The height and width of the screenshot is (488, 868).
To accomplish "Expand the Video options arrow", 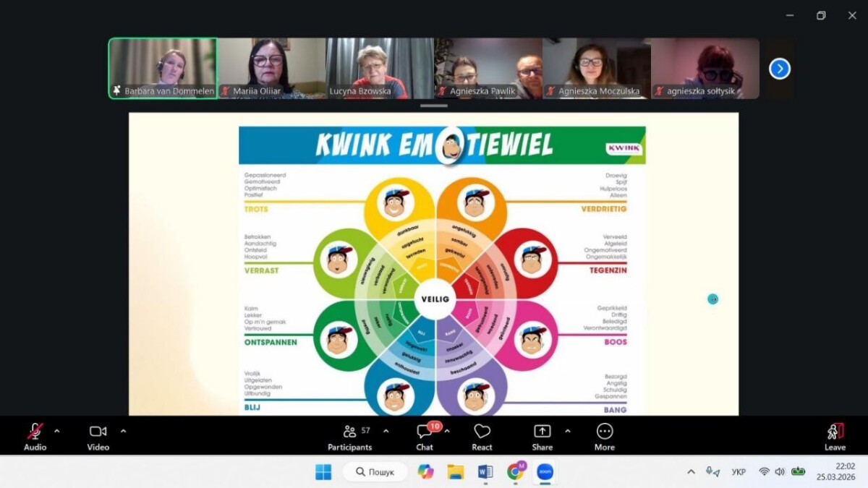I will [123, 432].
